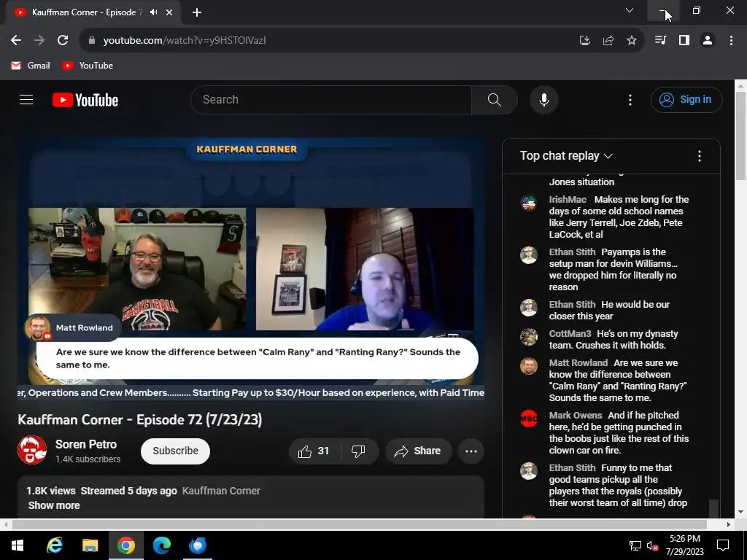The height and width of the screenshot is (560, 747).
Task: Click the video player
Action: (251, 269)
